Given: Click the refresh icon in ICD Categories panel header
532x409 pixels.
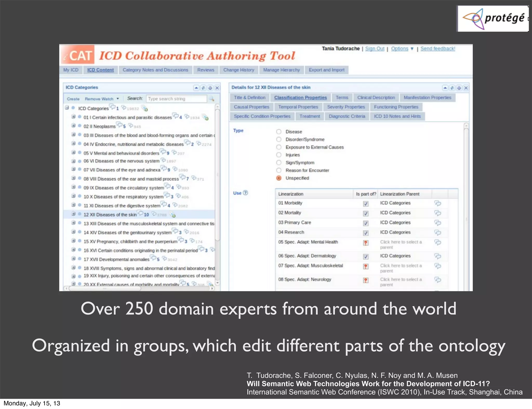Looking at the screenshot, I should [x=203, y=88].
